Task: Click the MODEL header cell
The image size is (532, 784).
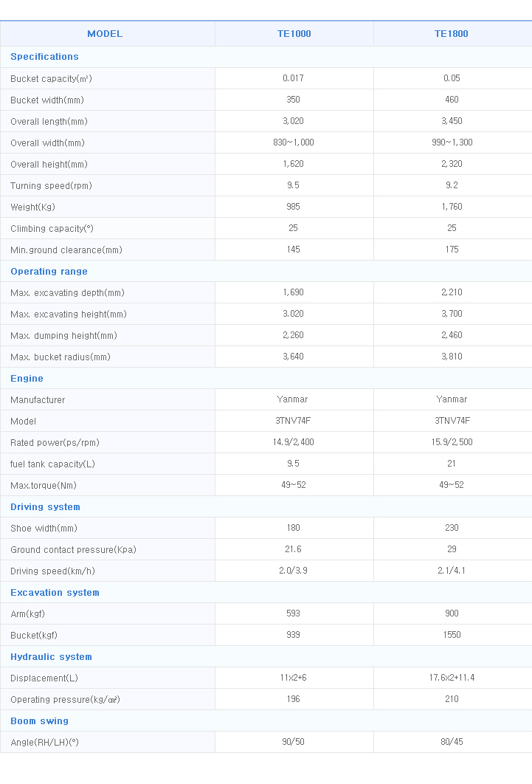Action: pyautogui.click(x=105, y=34)
